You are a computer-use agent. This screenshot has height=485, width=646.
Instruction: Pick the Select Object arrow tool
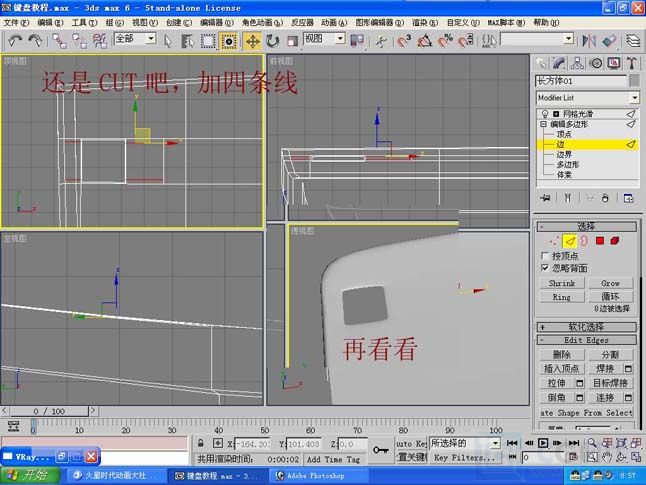[x=168, y=41]
